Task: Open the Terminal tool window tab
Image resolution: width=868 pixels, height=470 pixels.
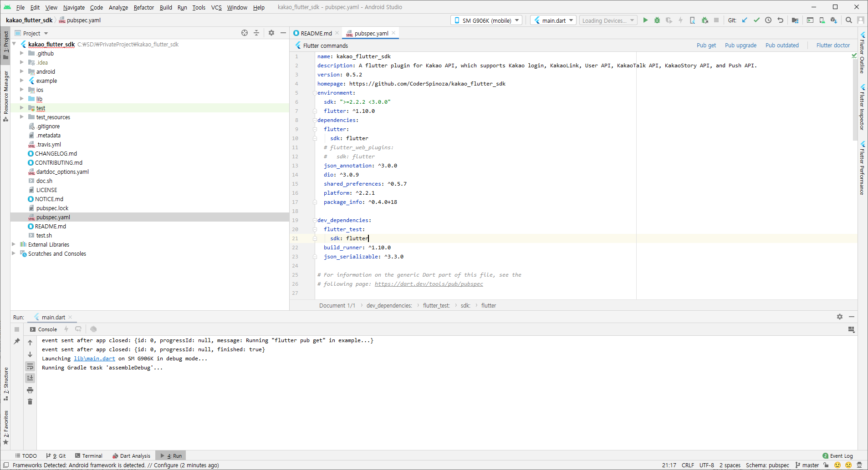Action: [89, 455]
